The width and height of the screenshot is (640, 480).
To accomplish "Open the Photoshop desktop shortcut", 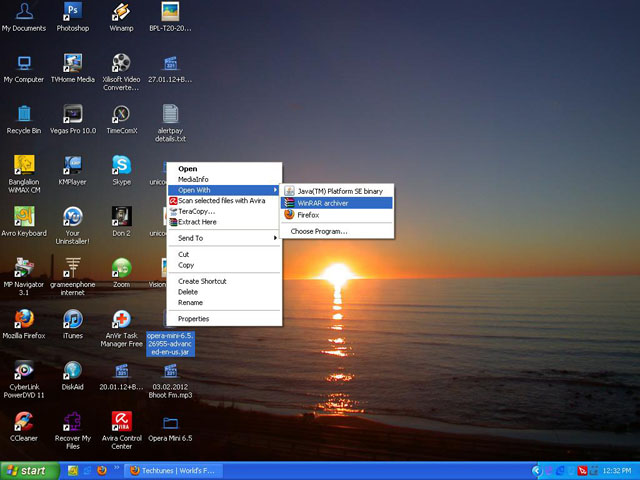I will (x=72, y=13).
